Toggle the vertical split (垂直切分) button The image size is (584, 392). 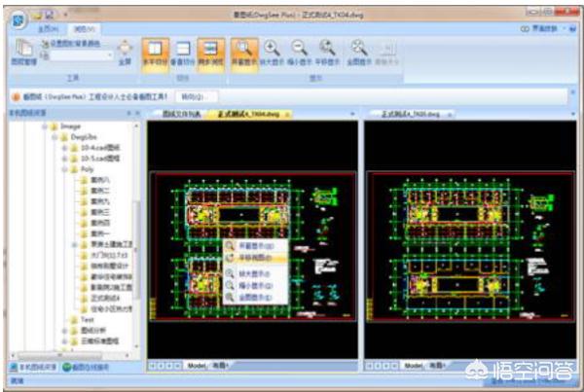click(183, 53)
